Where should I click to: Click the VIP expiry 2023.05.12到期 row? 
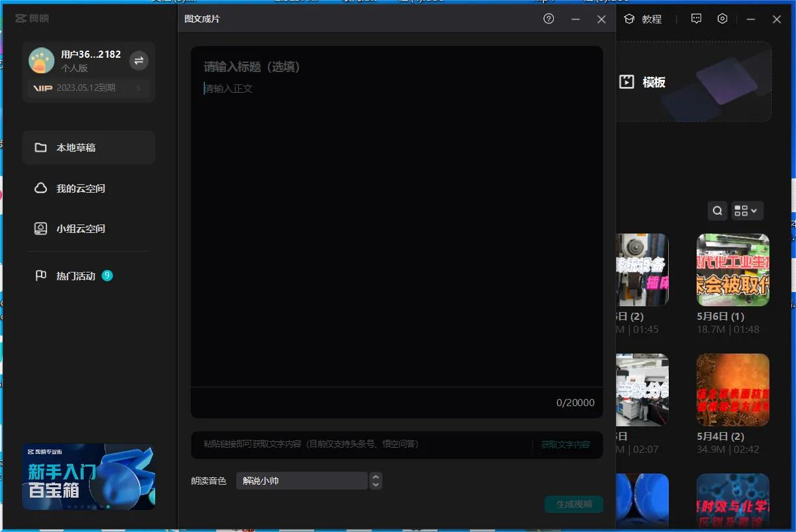pyautogui.click(x=88, y=88)
